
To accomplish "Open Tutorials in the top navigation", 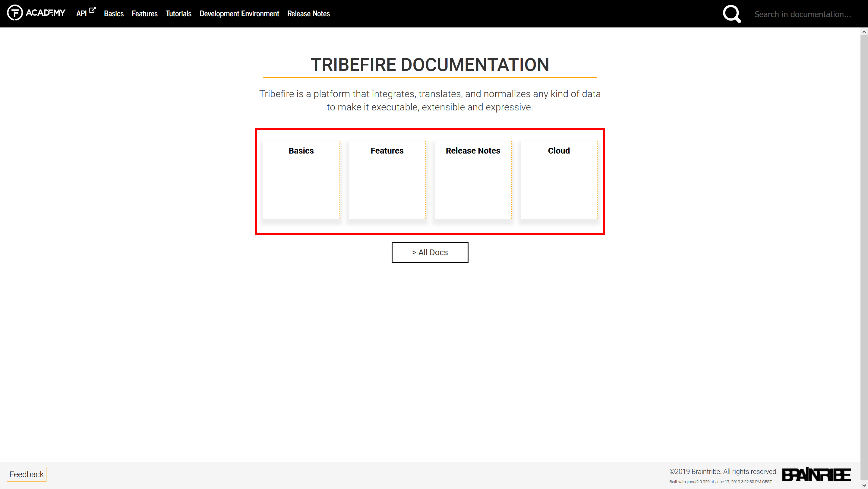I will click(178, 14).
